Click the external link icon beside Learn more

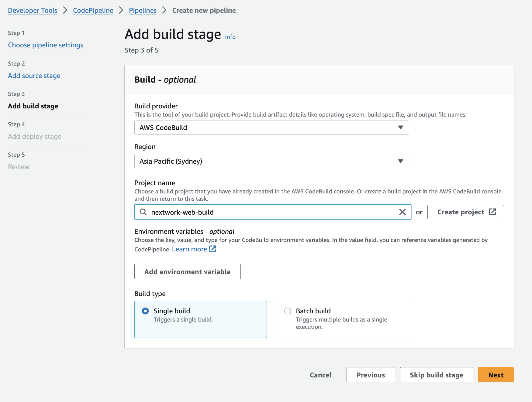[x=213, y=249]
